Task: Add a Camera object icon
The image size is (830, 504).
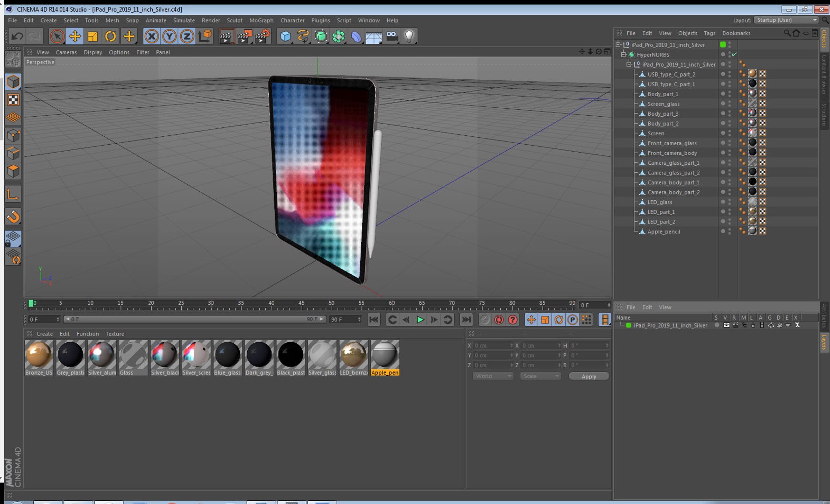Action: click(x=392, y=36)
